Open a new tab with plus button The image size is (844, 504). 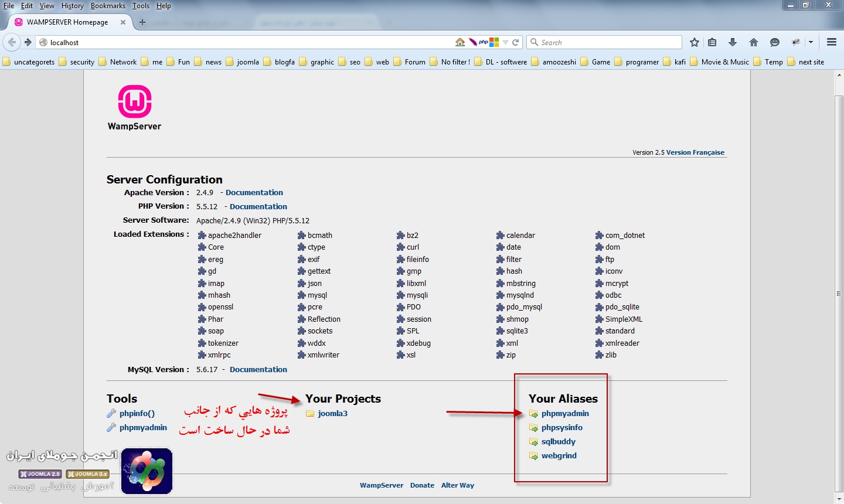142,22
